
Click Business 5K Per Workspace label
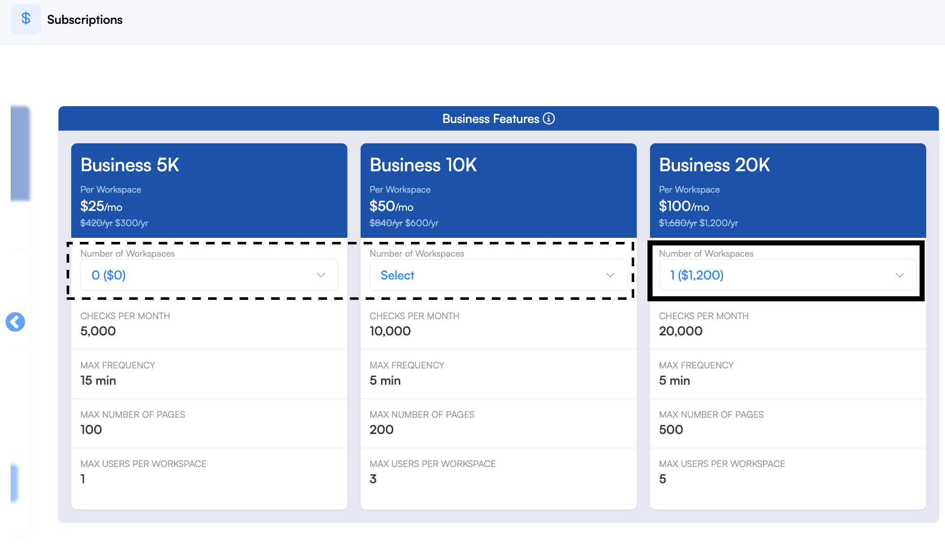pyautogui.click(x=111, y=190)
